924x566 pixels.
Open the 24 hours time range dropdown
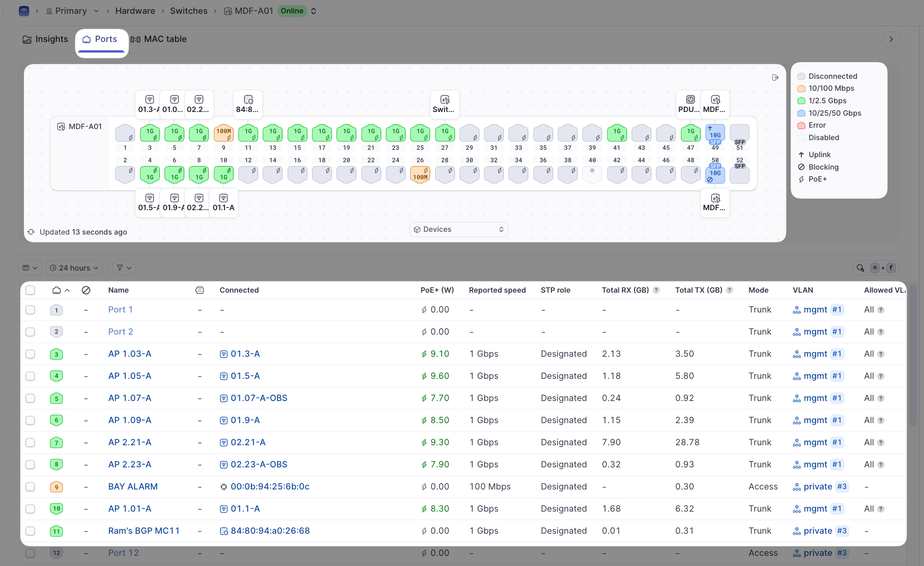click(74, 268)
